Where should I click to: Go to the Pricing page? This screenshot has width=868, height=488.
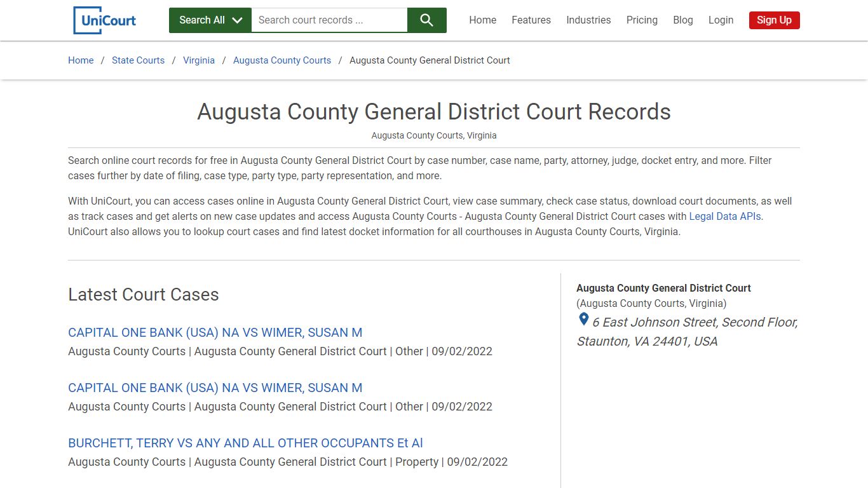642,20
